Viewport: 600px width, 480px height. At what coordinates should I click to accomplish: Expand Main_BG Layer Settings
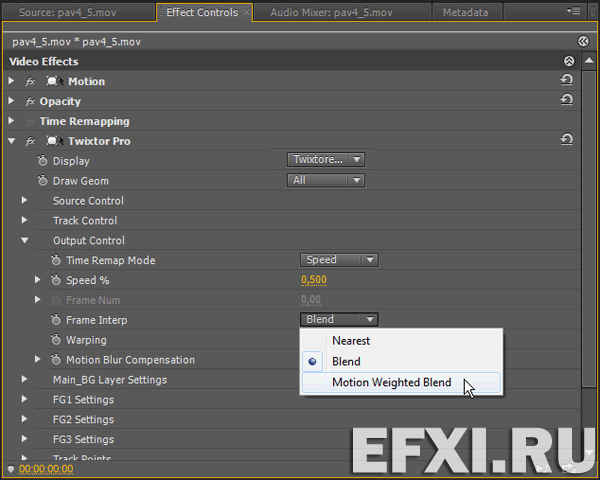click(24, 379)
